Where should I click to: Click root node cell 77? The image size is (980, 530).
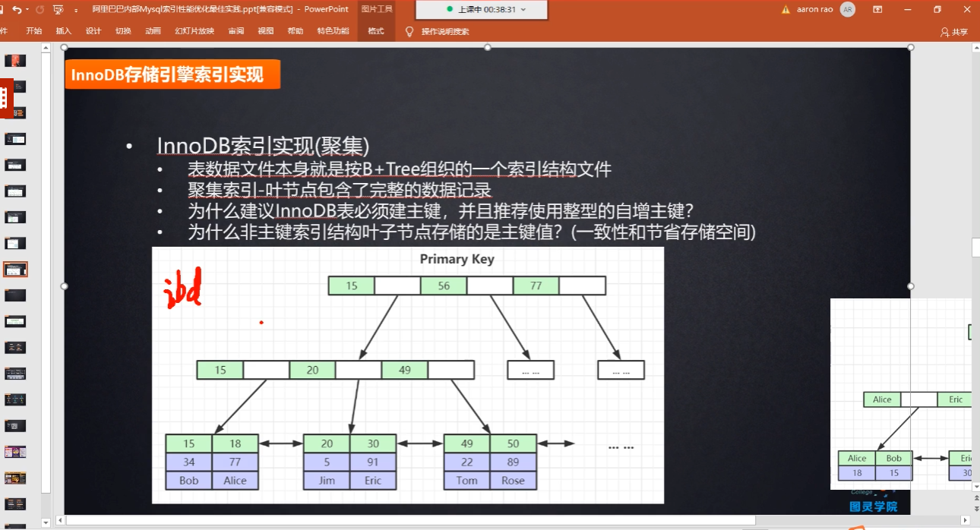tap(536, 286)
